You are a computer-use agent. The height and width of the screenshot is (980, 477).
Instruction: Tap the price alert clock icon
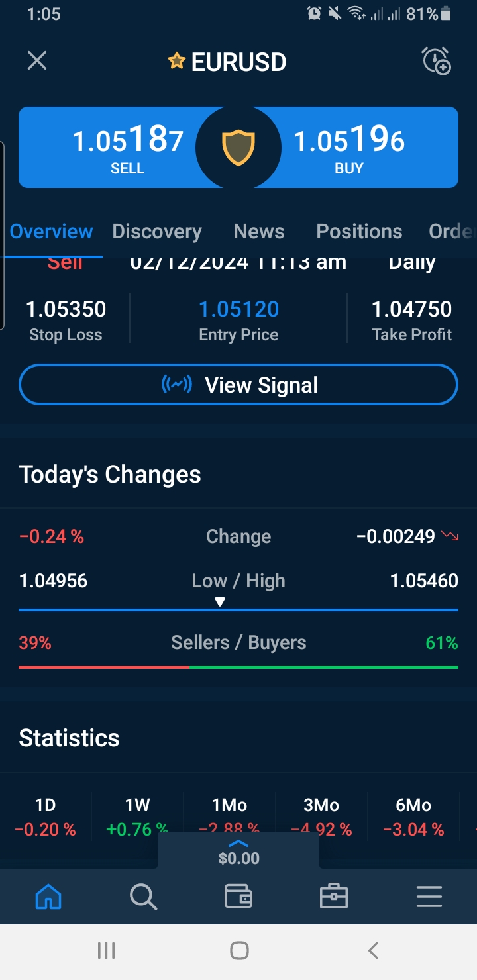click(437, 62)
